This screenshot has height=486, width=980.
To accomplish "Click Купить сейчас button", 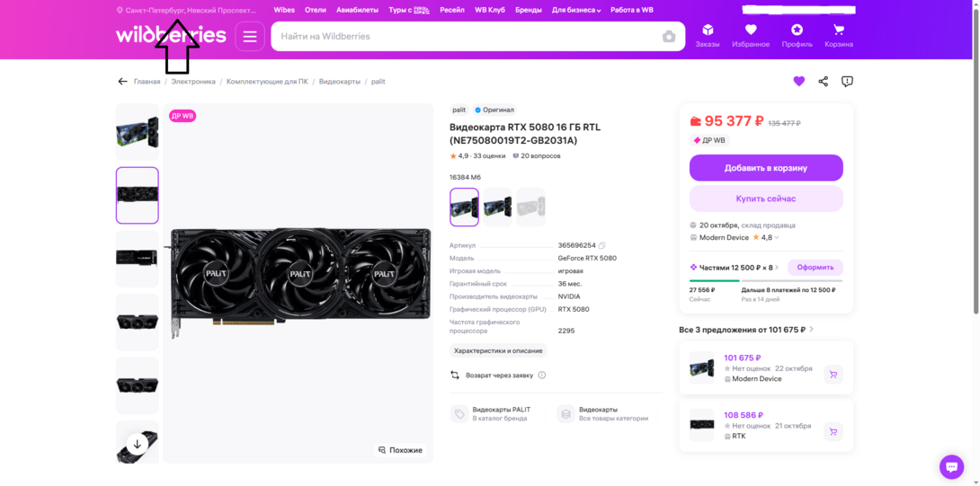I will [x=766, y=199].
